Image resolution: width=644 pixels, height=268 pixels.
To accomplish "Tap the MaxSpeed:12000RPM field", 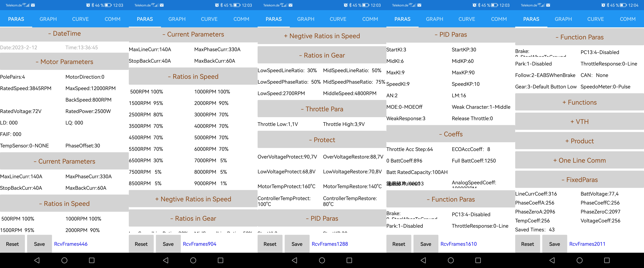I will [x=91, y=88].
